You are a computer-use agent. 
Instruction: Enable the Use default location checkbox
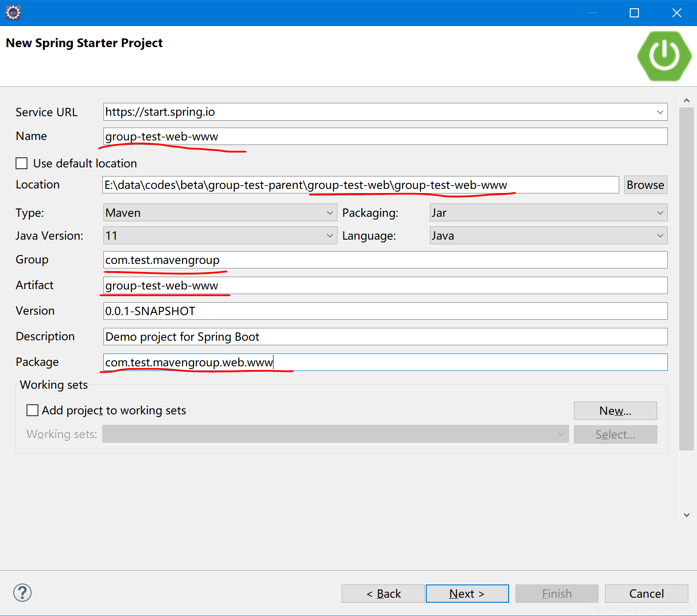(x=21, y=163)
